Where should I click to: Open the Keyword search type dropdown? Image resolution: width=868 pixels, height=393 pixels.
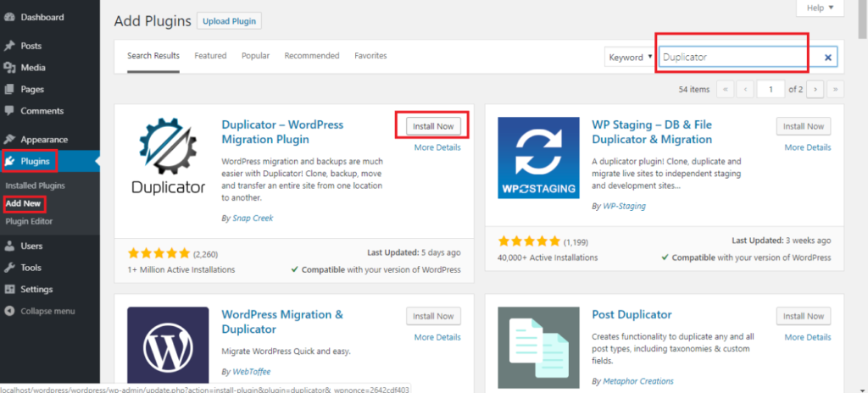[631, 57]
